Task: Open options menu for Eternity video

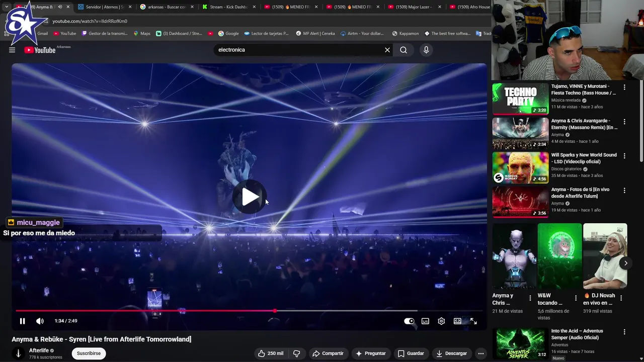Action: pyautogui.click(x=624, y=122)
